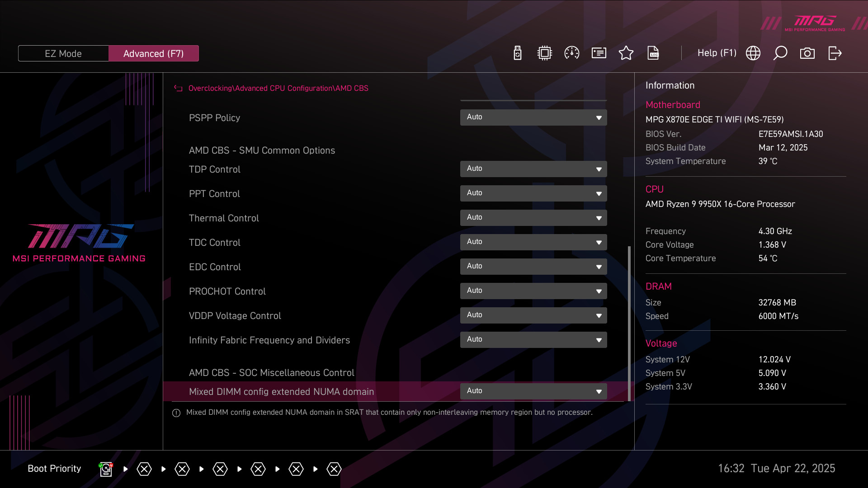The width and height of the screenshot is (868, 488).
Task: Click the DRAM section heading
Action: (x=658, y=286)
